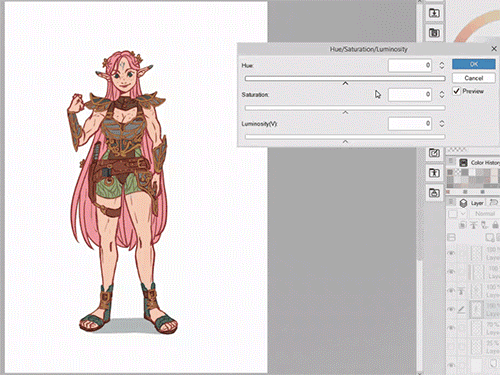Click the first swatch in Color History
This screenshot has height=375, width=500.
450,172
